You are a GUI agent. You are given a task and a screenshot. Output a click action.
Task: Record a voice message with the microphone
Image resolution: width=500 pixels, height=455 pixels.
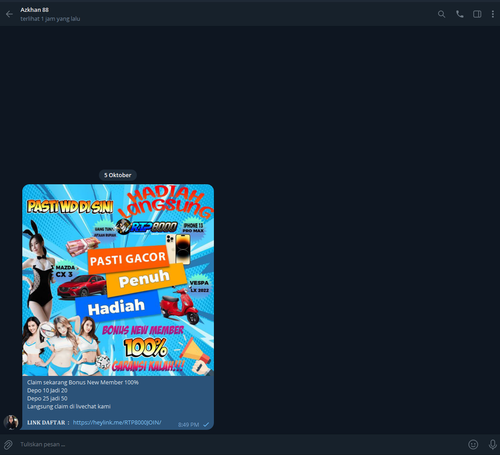[x=493, y=444]
